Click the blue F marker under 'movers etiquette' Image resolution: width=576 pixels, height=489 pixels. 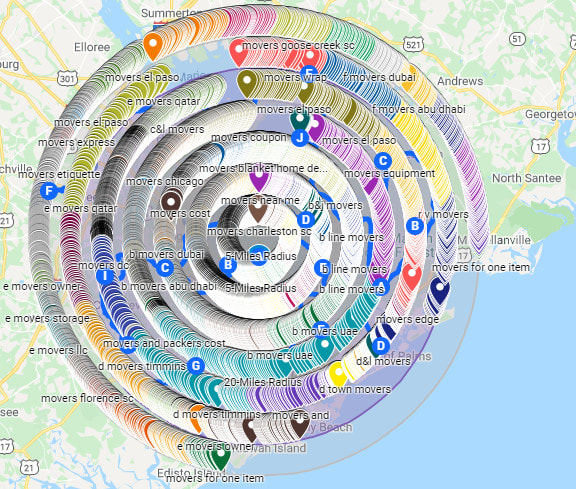[48, 191]
